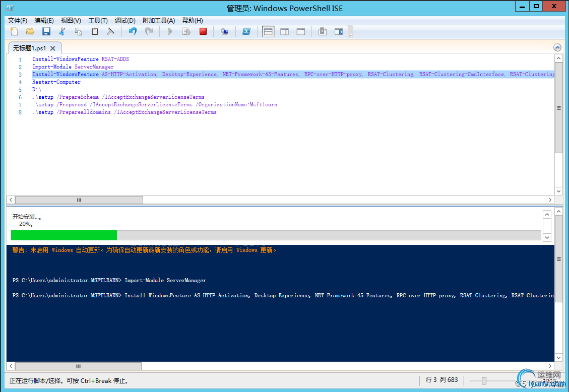Create a new script with New icon
The image size is (569, 392).
pos(14,32)
